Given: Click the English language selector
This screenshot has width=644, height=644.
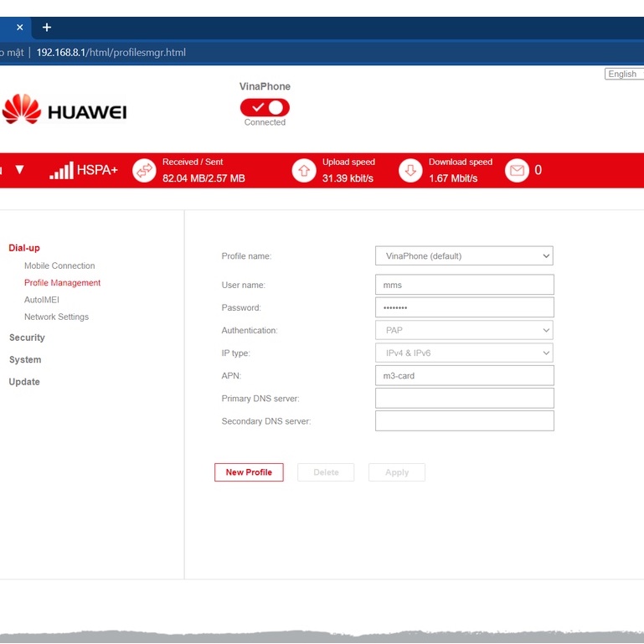Looking at the screenshot, I should (623, 74).
